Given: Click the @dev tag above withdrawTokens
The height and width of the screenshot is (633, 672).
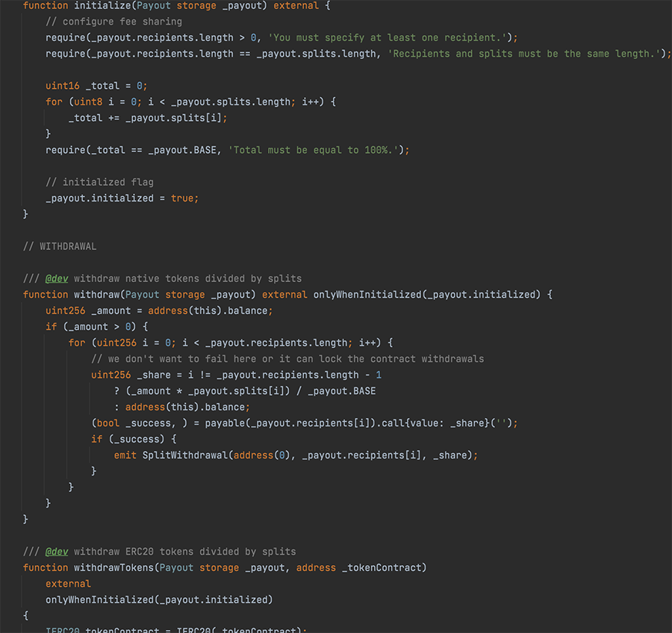Looking at the screenshot, I should click(56, 551).
